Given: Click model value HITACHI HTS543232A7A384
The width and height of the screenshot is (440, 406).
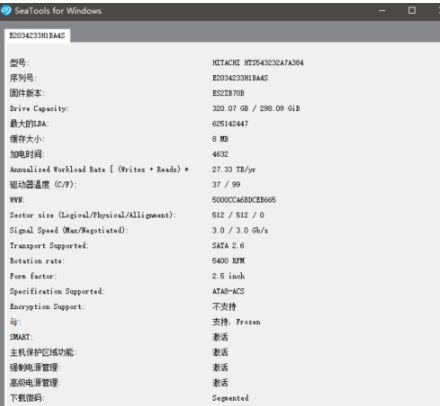Looking at the screenshot, I should [x=258, y=63].
